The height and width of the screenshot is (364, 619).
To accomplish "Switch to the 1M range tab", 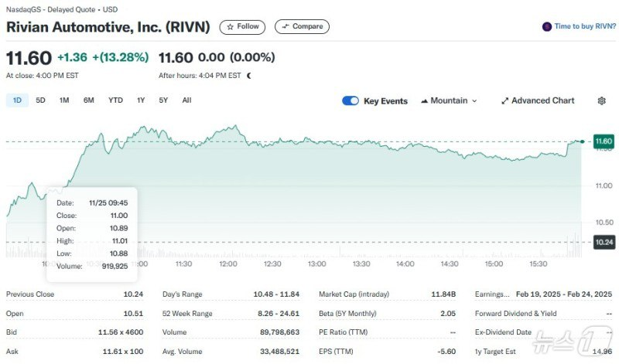I will [x=64, y=100].
